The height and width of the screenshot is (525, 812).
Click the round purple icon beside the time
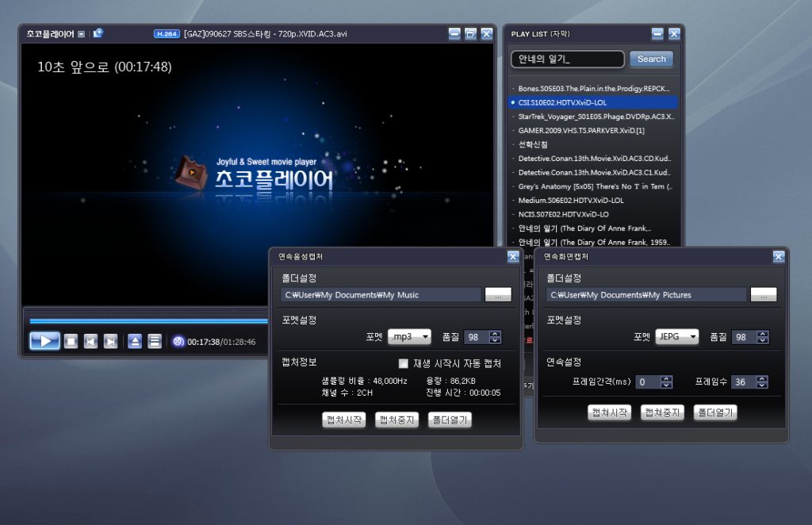tap(178, 342)
